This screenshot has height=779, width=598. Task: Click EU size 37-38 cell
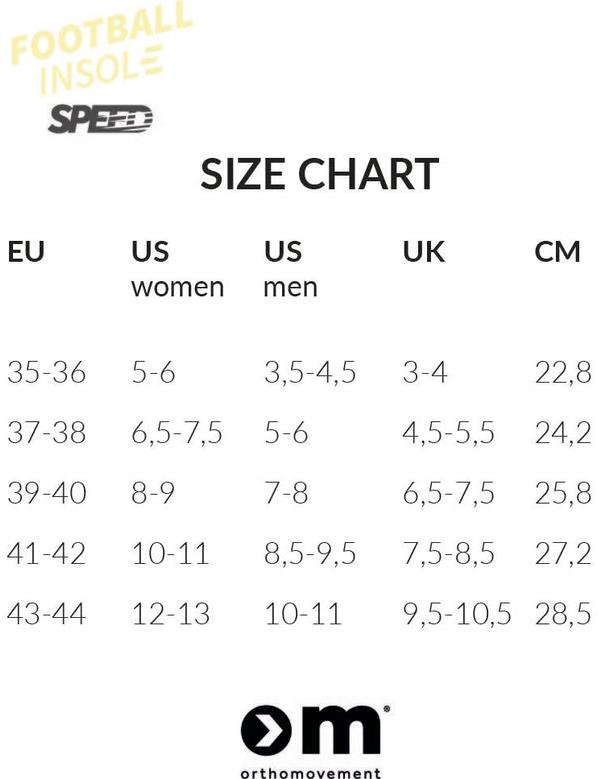(47, 432)
